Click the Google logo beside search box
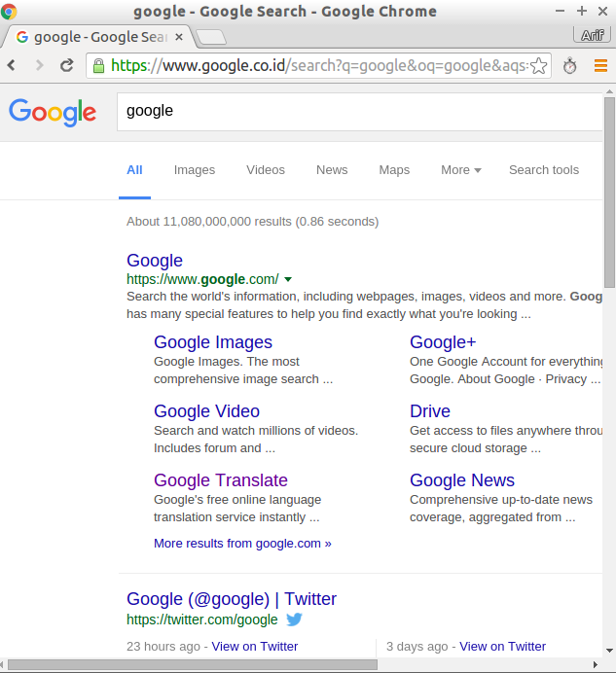This screenshot has height=673, width=616. 53,112
